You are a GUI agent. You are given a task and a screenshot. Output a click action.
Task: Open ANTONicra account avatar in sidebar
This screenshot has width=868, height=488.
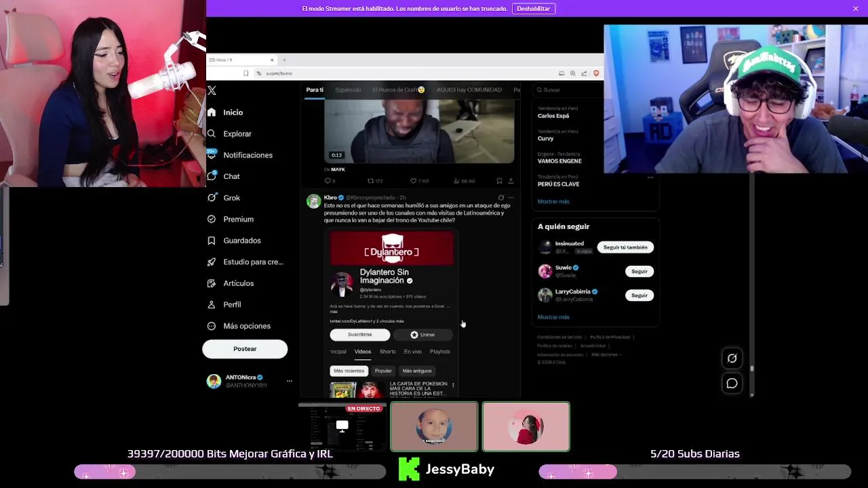point(214,381)
